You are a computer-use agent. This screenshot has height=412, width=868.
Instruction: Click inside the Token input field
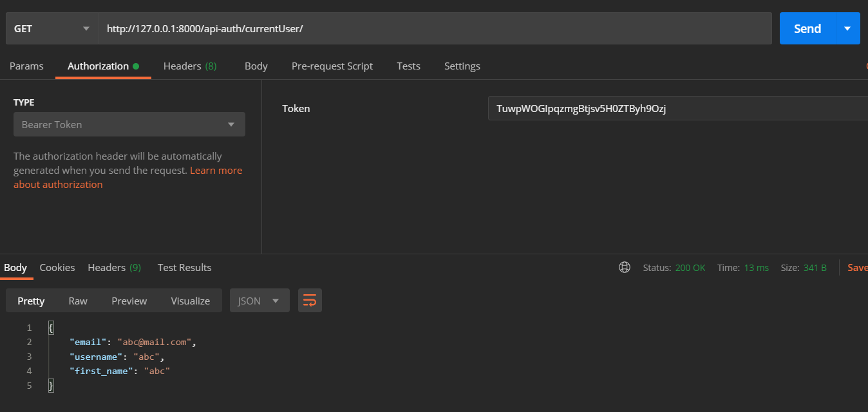[676, 109]
